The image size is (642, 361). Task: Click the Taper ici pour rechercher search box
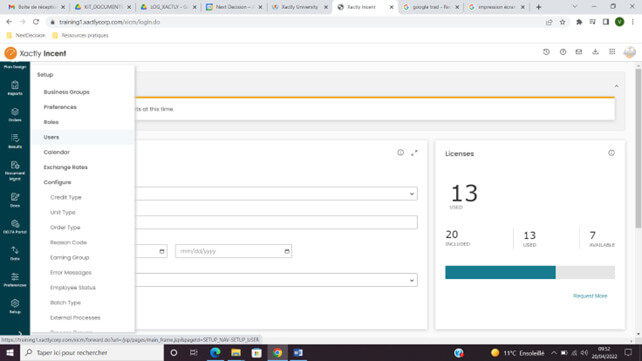point(92,353)
